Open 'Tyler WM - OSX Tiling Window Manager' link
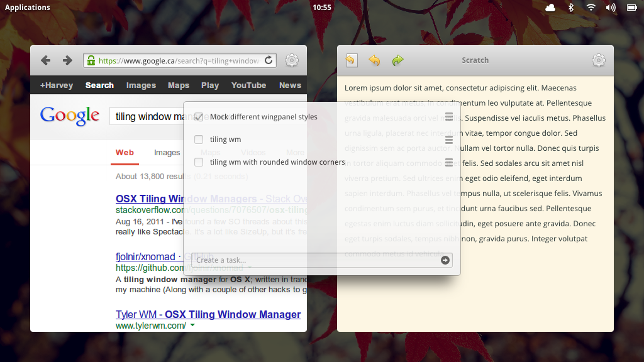This screenshot has width=644, height=362. (x=208, y=314)
